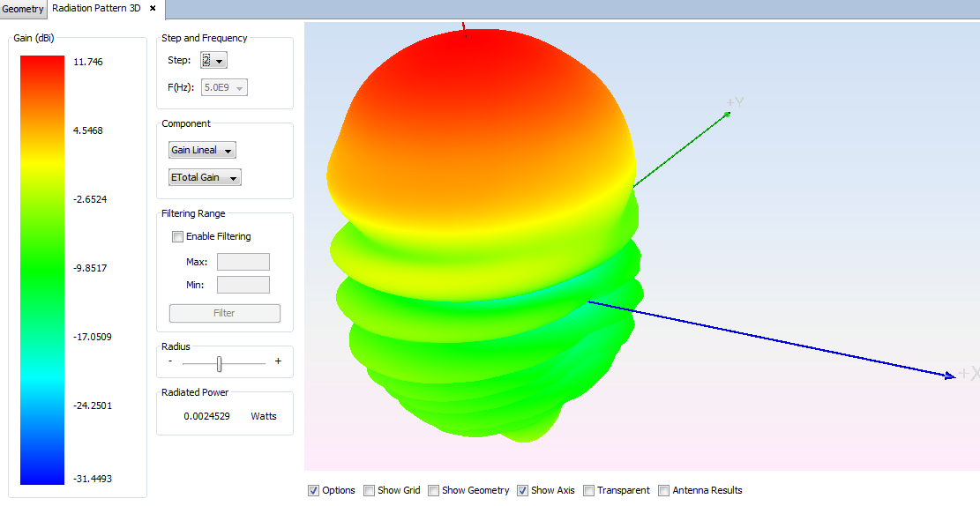Select the Radiation Pattern 3D tab
Image resolution: width=980 pixels, height=506 pixels.
tap(97, 9)
